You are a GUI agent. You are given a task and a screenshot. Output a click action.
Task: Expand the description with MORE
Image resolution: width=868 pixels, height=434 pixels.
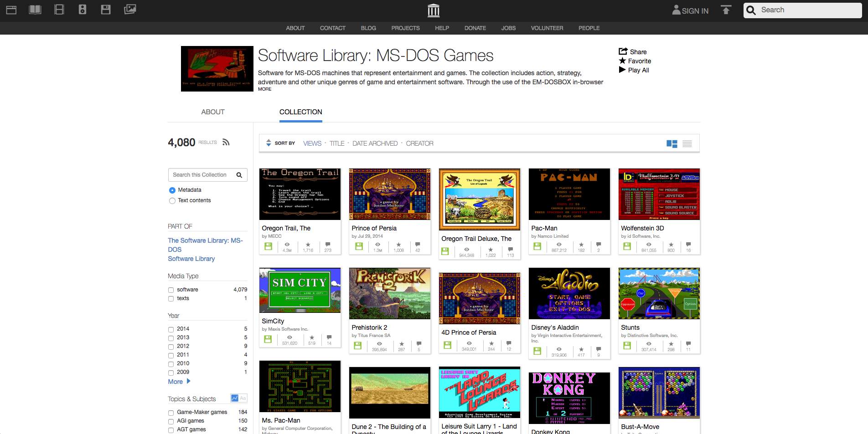(264, 89)
